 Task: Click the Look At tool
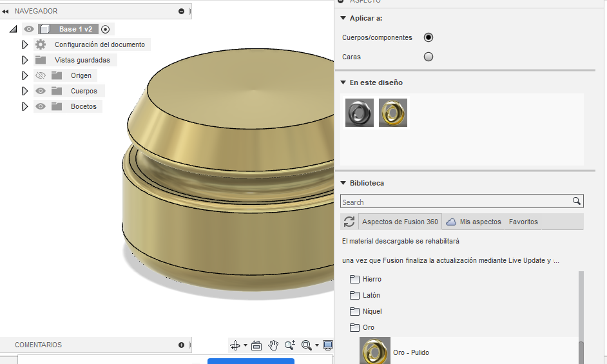click(256, 345)
